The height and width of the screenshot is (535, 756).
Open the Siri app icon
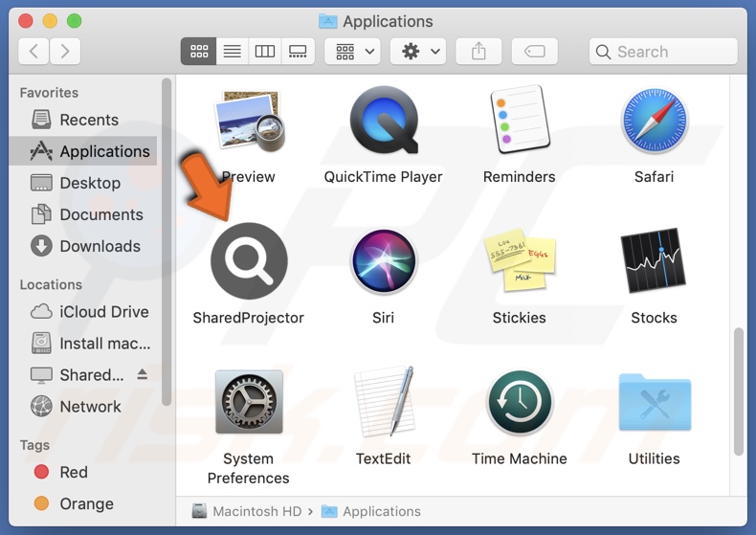(384, 260)
